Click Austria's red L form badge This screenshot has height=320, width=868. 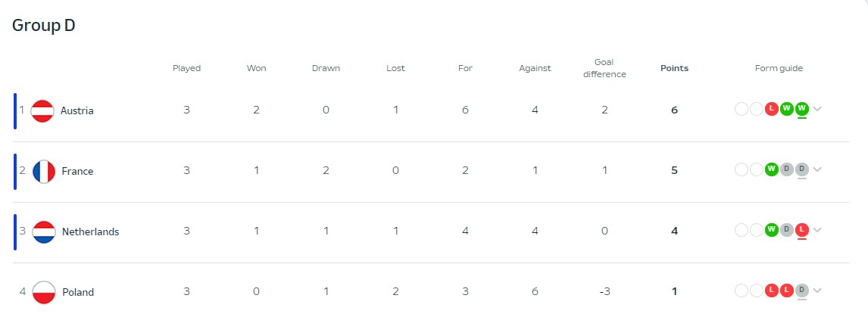point(772,109)
